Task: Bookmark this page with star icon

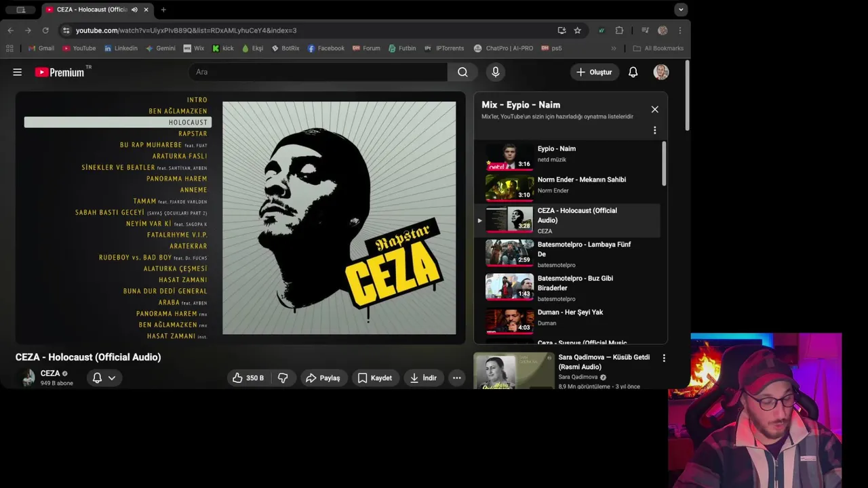Action: 578,30
